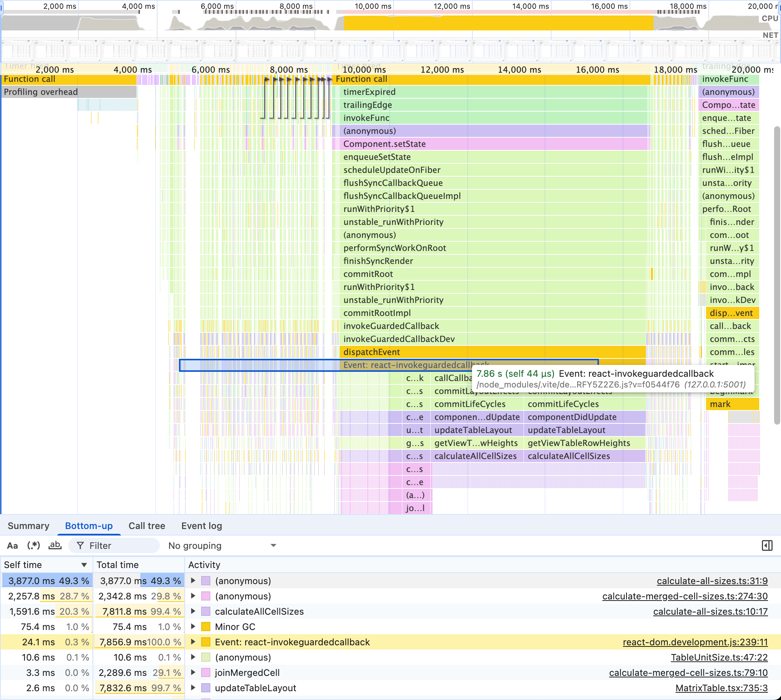The image size is (781, 700).
Task: Open calculate-all-sizes.ts:31:9 source link
Action: click(x=712, y=581)
